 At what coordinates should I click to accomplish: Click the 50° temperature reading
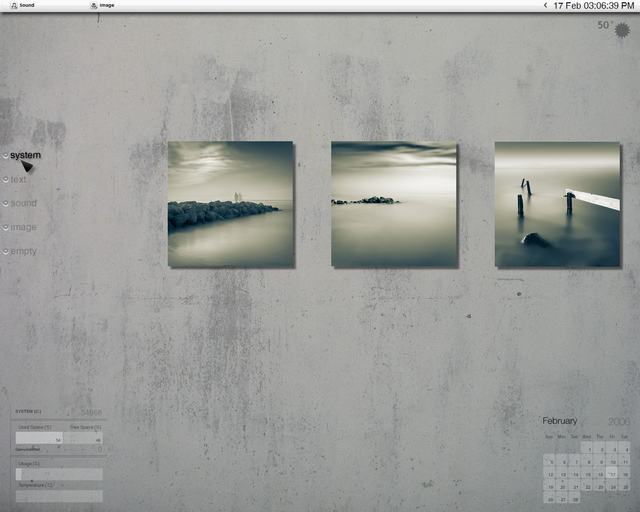pos(605,25)
